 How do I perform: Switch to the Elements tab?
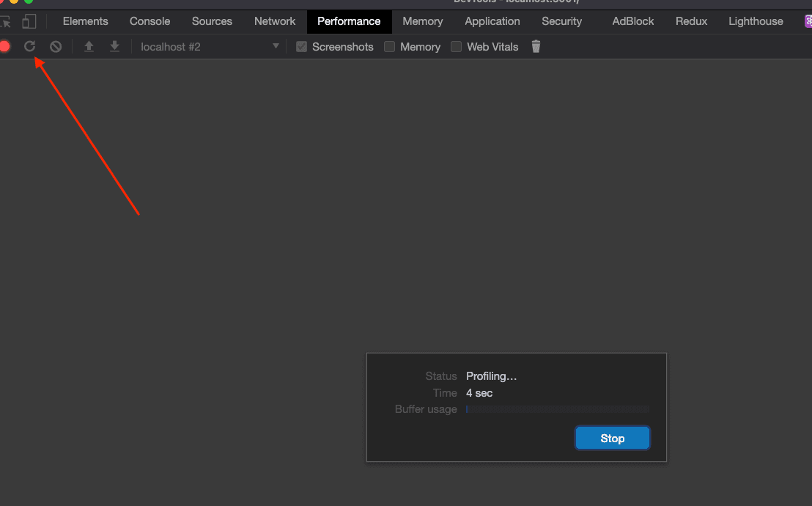[x=86, y=21]
